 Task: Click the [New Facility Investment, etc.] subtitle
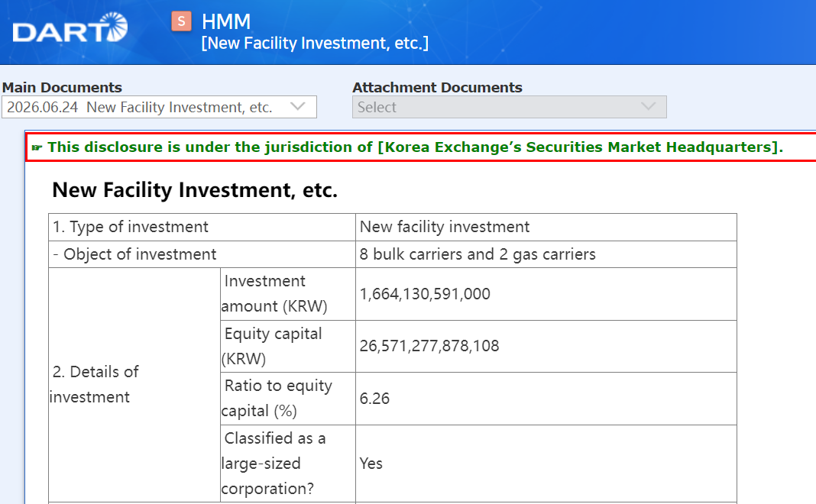[x=315, y=44]
